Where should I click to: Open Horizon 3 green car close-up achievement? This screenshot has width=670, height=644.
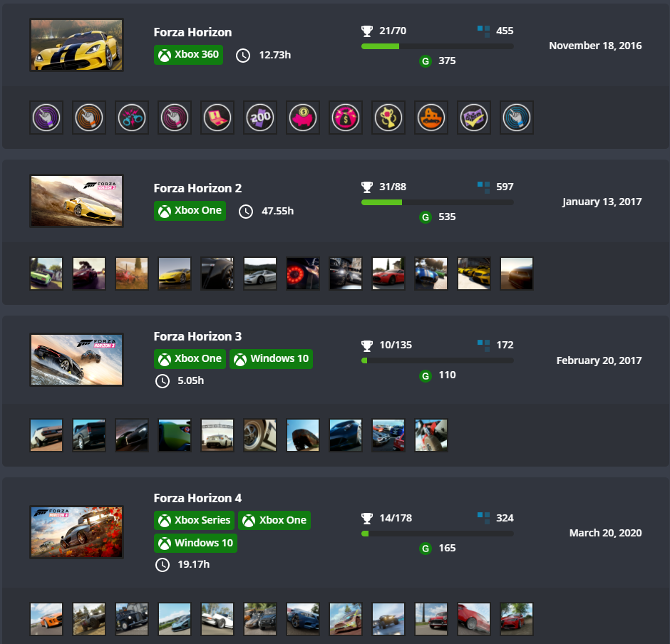click(x=175, y=435)
